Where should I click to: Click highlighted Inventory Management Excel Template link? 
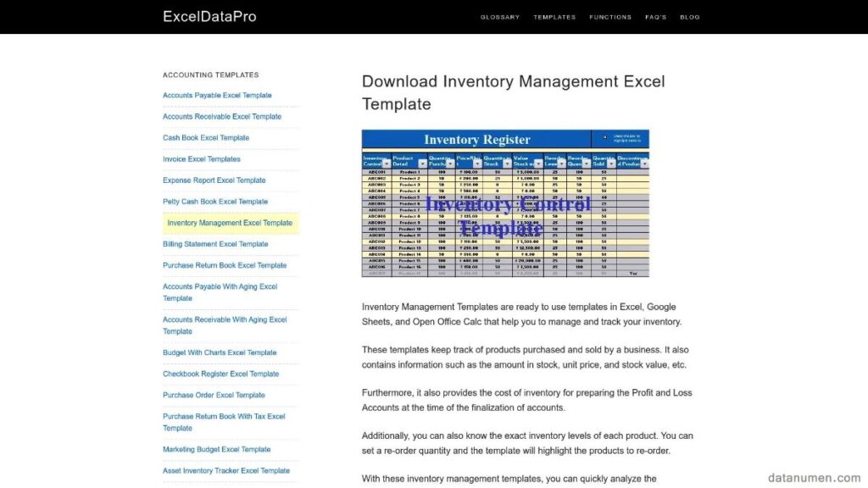pyautogui.click(x=230, y=223)
